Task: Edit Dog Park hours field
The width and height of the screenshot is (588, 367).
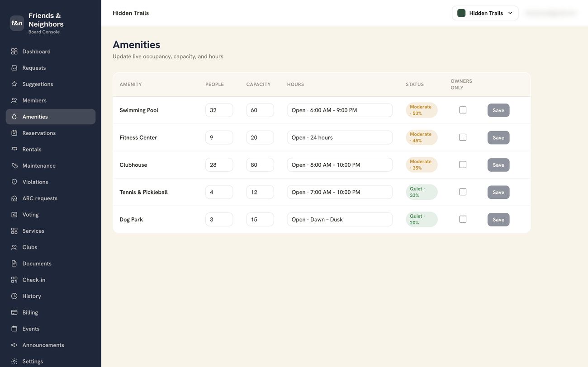Action: click(x=340, y=220)
